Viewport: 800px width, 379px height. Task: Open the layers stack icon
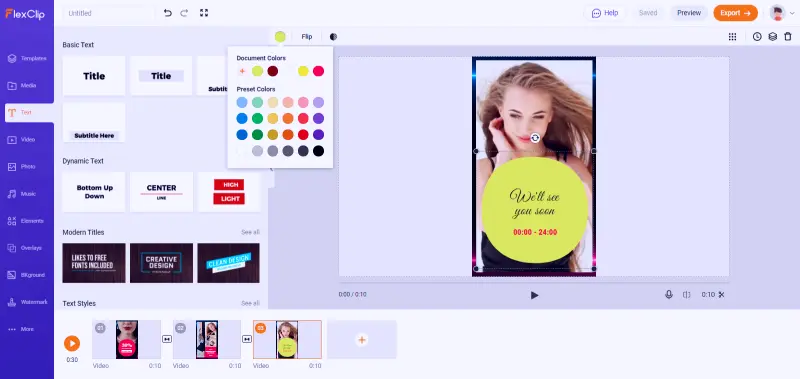[772, 37]
